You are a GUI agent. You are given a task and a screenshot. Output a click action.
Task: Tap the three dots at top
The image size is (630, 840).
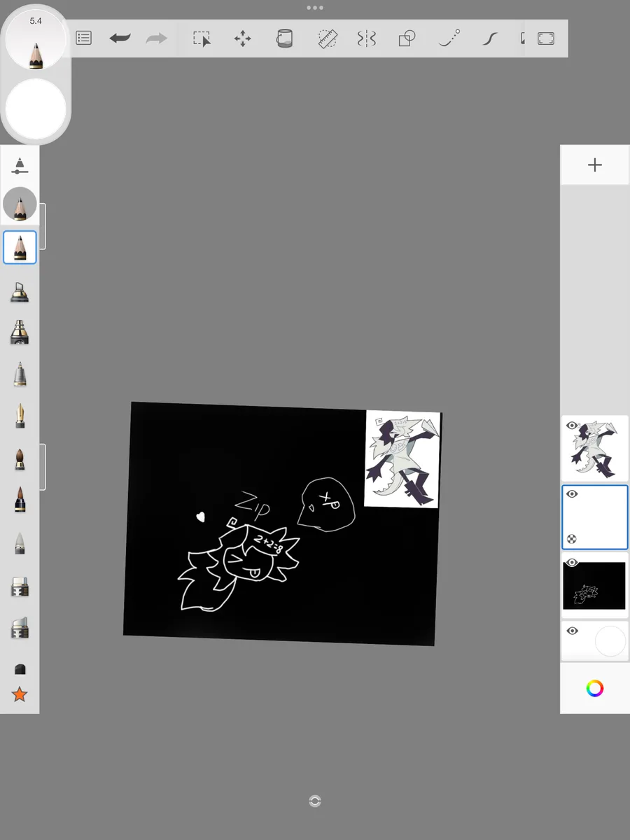315,8
